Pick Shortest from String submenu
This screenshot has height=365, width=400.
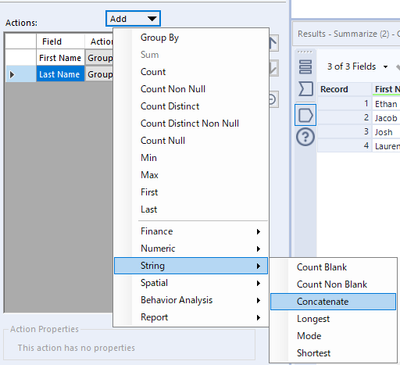pos(314,353)
